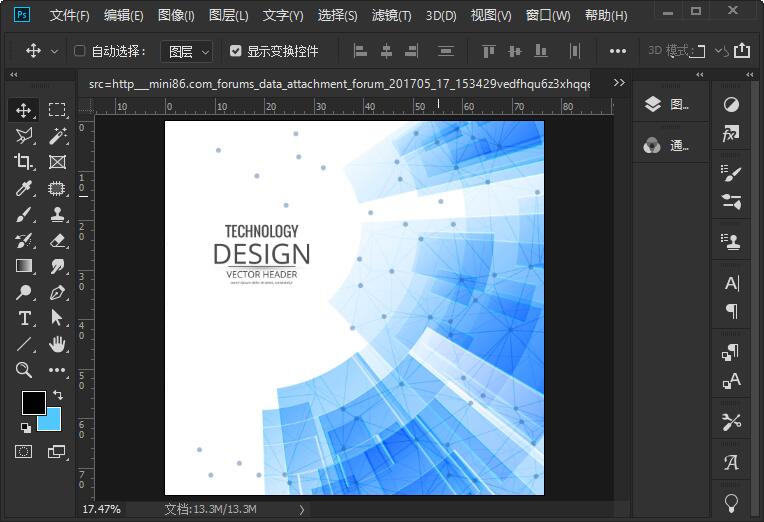Viewport: 764px width, 522px height.
Task: Expand hidden document tabs double-chevron
Action: 619,82
